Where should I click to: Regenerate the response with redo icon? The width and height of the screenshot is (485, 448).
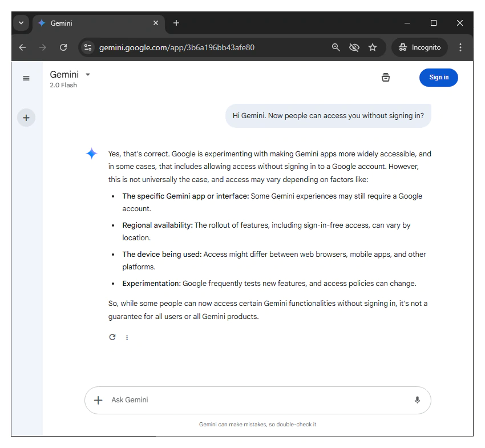[112, 337]
